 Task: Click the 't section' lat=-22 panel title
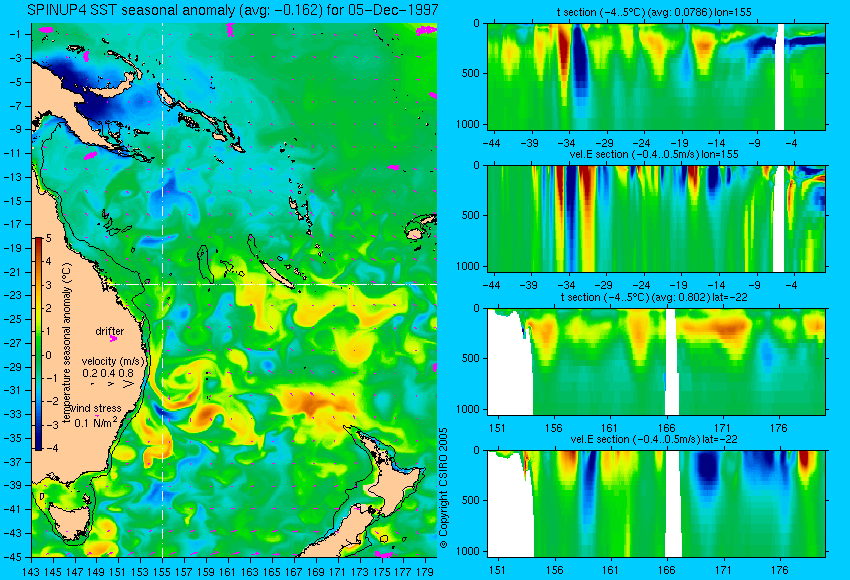click(654, 297)
